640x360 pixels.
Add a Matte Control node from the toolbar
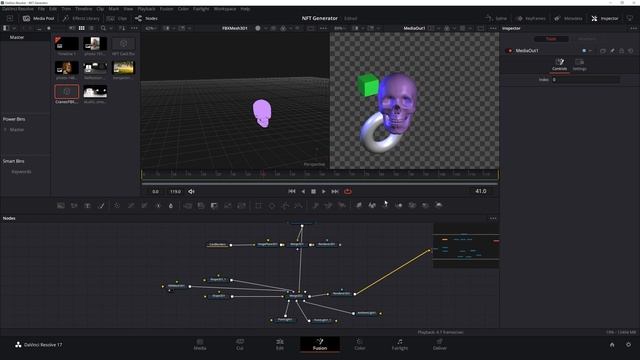(214, 205)
